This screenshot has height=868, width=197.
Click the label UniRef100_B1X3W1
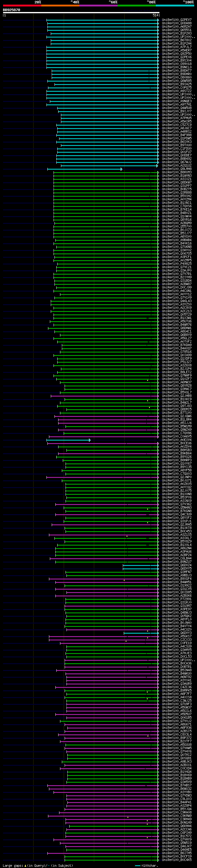pos(177,318)
